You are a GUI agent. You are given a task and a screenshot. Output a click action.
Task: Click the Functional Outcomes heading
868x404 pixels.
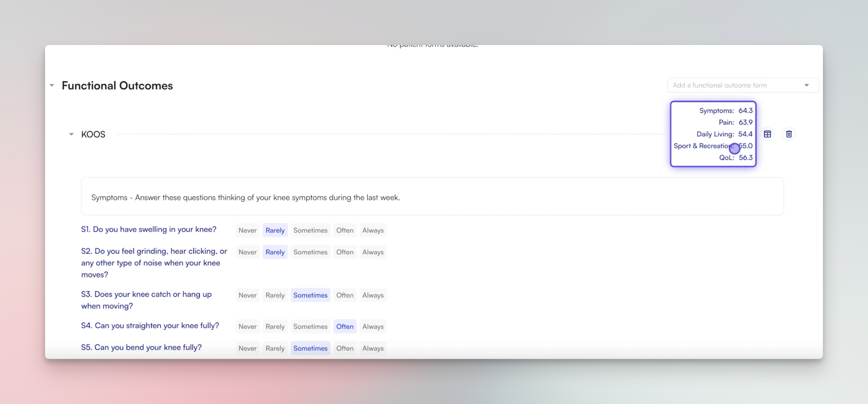[117, 86]
